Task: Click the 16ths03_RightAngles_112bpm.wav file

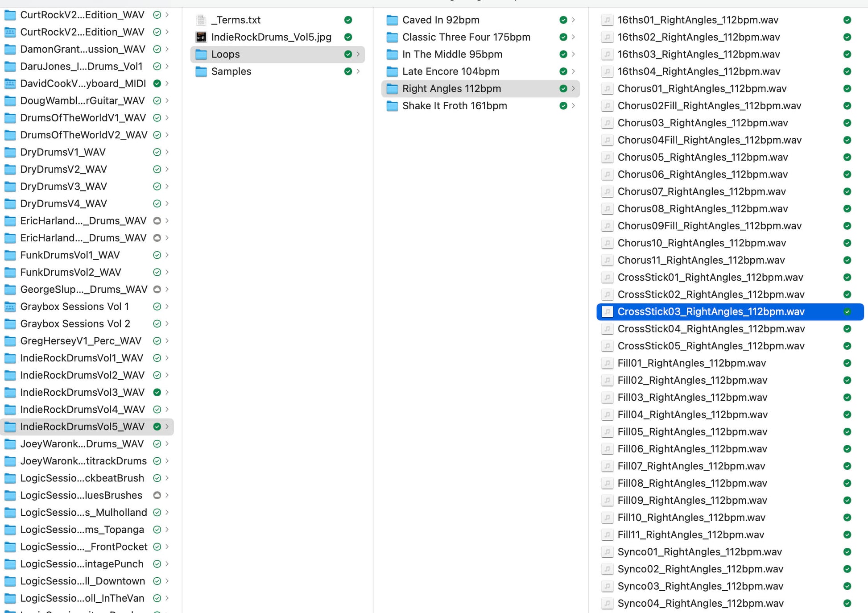Action: click(x=699, y=54)
